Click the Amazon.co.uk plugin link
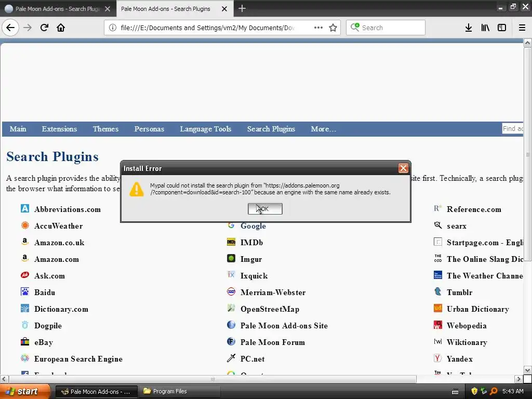532x399 pixels. click(59, 243)
